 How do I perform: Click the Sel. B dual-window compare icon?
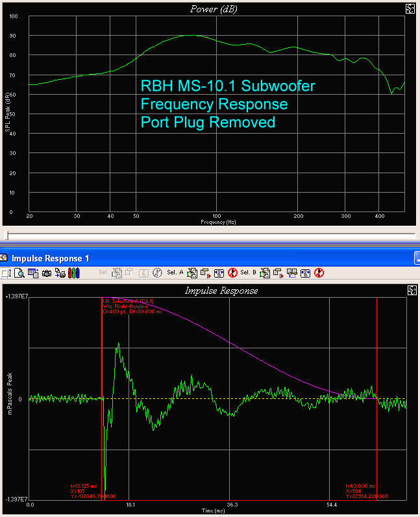point(292,273)
